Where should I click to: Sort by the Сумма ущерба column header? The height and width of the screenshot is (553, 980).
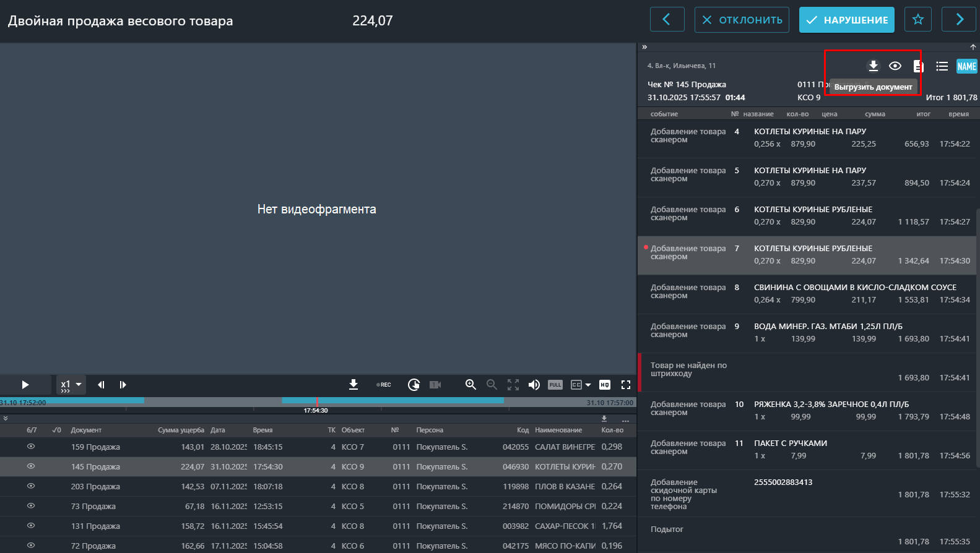coord(181,430)
